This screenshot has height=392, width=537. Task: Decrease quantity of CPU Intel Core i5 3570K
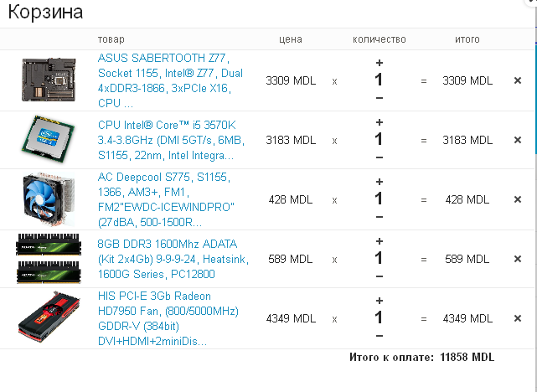point(380,157)
